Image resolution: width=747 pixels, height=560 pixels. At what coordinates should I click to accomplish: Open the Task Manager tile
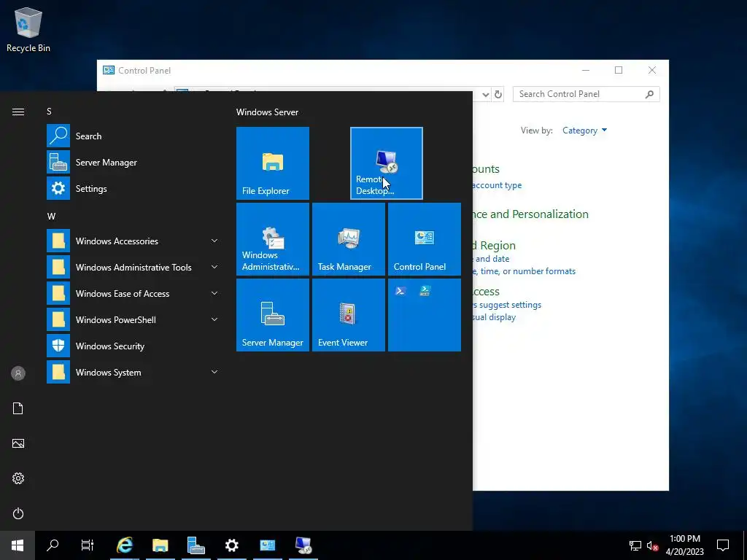[x=348, y=239]
